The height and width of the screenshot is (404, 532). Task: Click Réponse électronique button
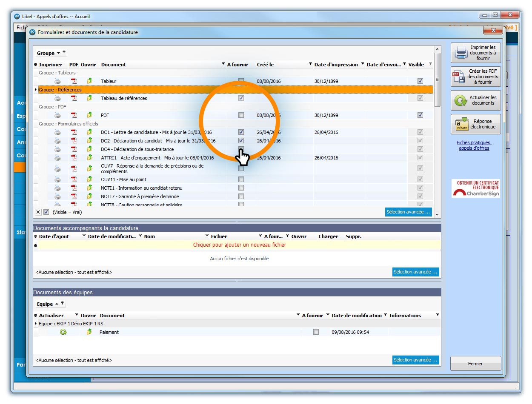(x=476, y=124)
